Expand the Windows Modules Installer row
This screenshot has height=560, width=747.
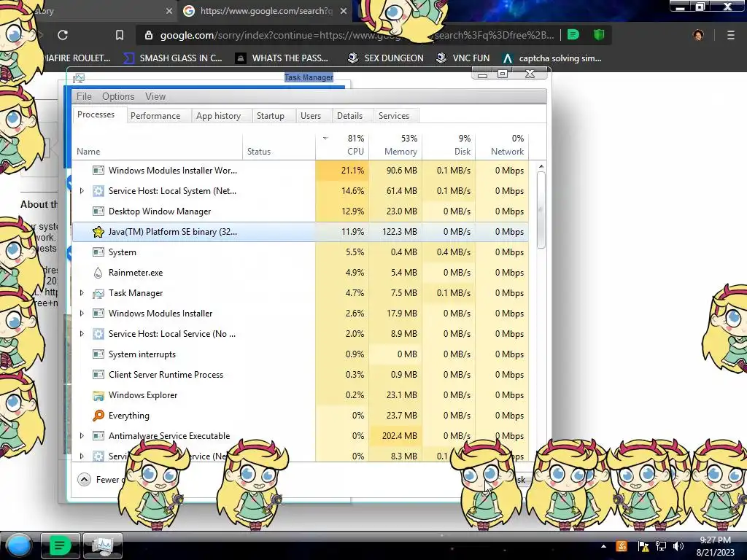click(x=82, y=314)
